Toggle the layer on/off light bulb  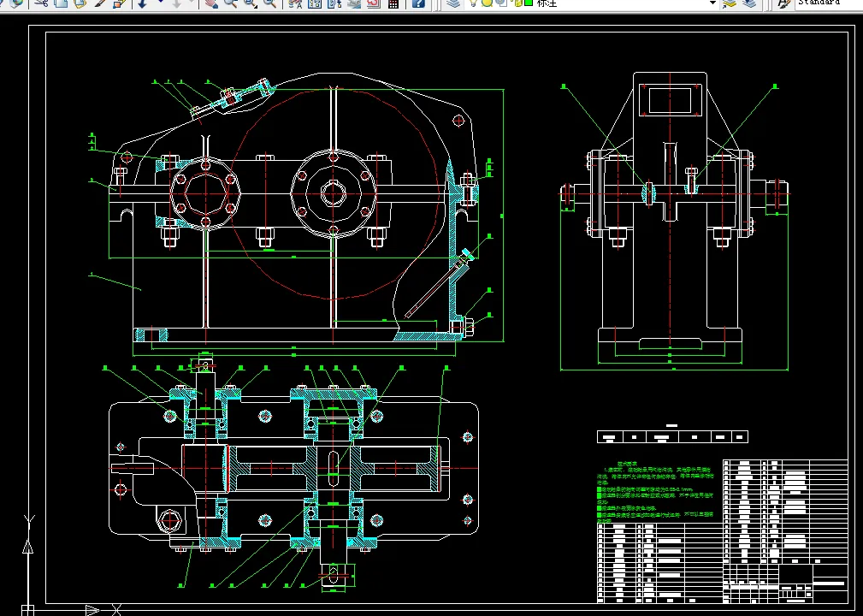[473, 3]
